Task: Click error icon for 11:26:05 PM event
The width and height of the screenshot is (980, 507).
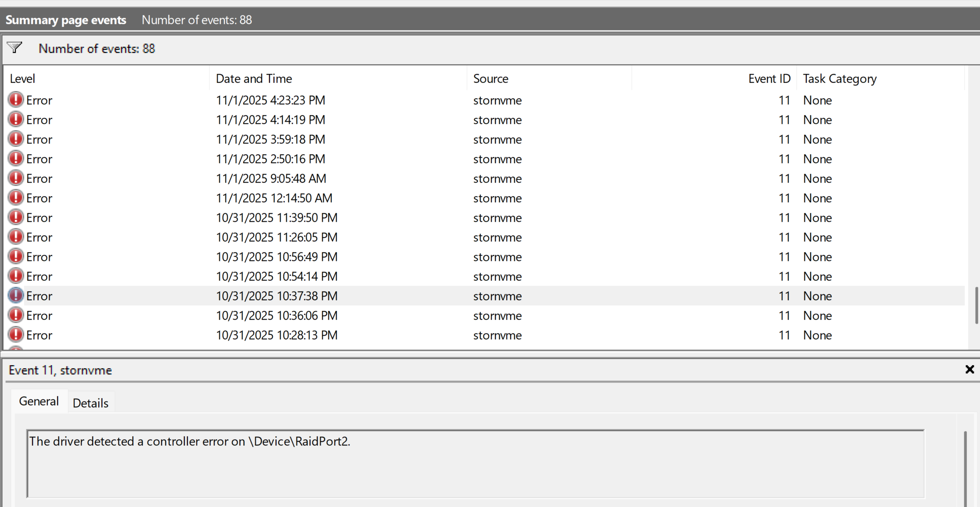Action: click(16, 237)
